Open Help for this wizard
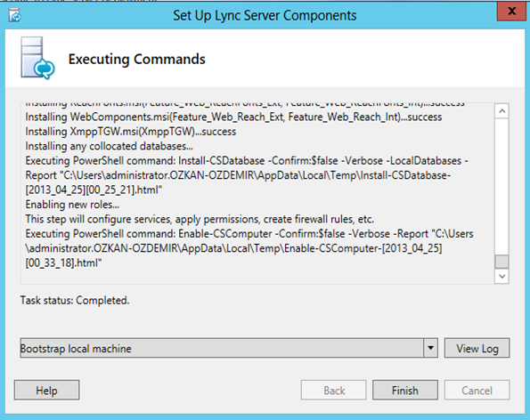530x420 pixels. tap(46, 391)
